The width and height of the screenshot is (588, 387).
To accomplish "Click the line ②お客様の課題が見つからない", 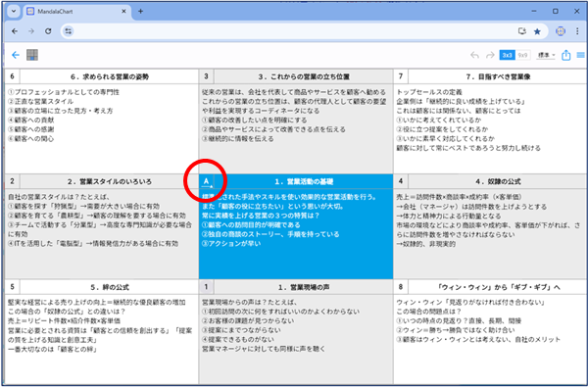I will point(248,321).
